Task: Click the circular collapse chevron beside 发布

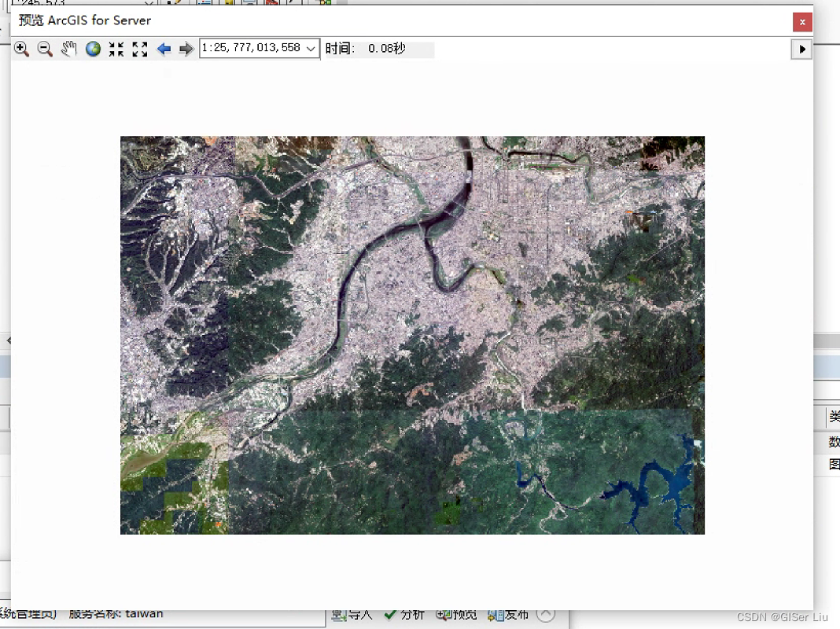Action: 545,614
